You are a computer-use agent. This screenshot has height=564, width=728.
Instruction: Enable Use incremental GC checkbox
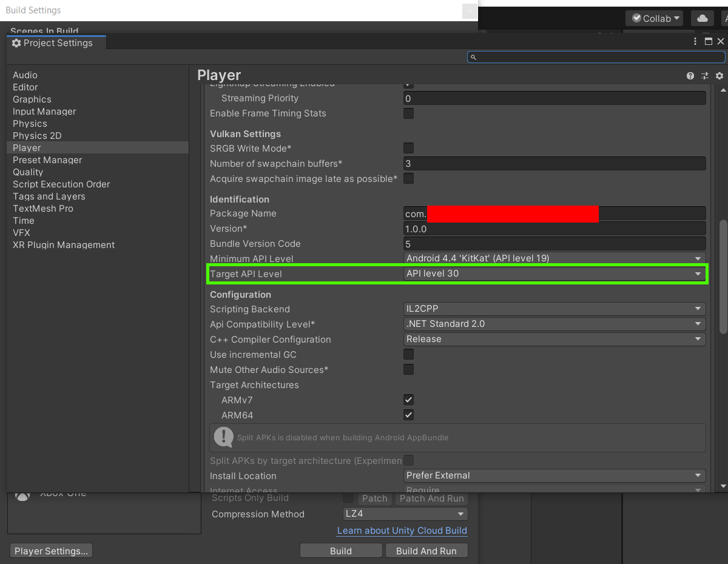(x=409, y=354)
